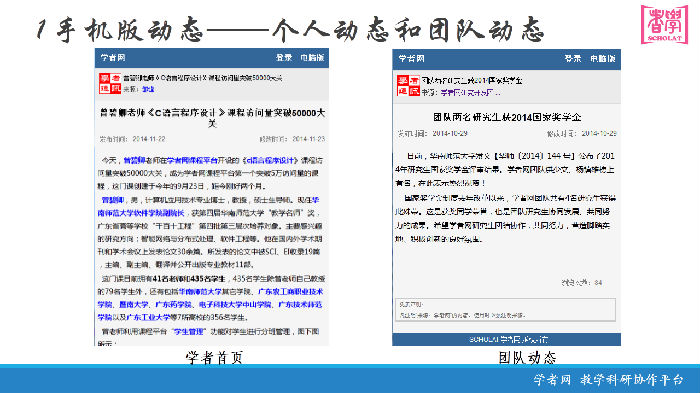
Task: Click the 暨南大学 link
Action: [x=133, y=305]
